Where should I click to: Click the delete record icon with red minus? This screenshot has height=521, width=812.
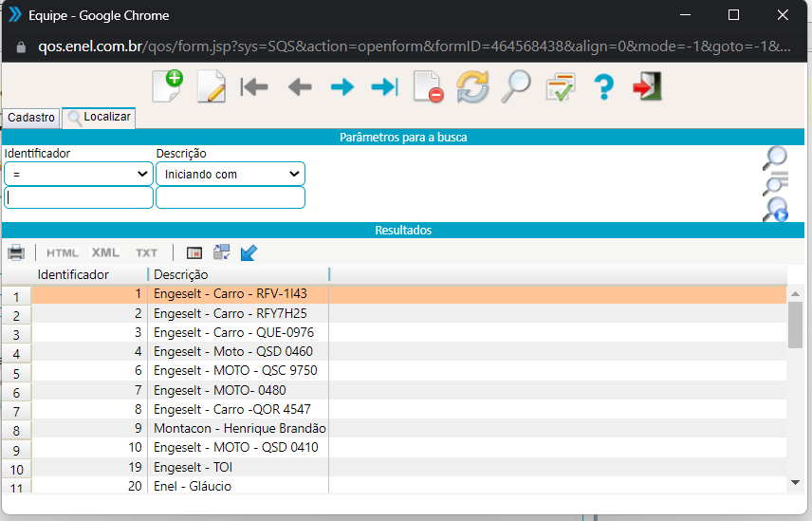[428, 87]
